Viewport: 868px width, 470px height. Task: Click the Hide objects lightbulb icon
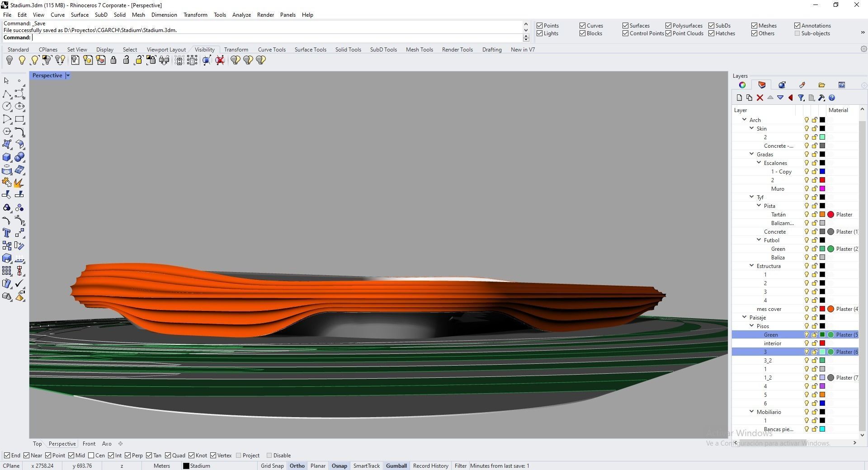9,60
